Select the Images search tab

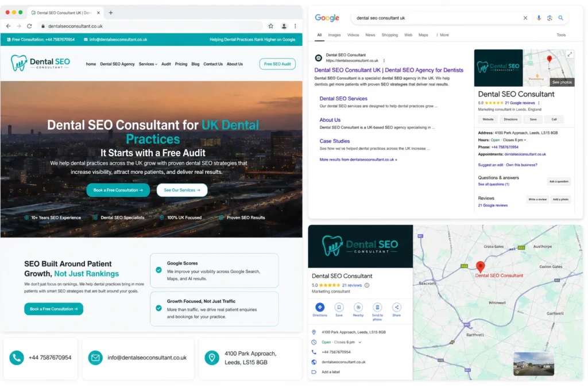tap(334, 35)
